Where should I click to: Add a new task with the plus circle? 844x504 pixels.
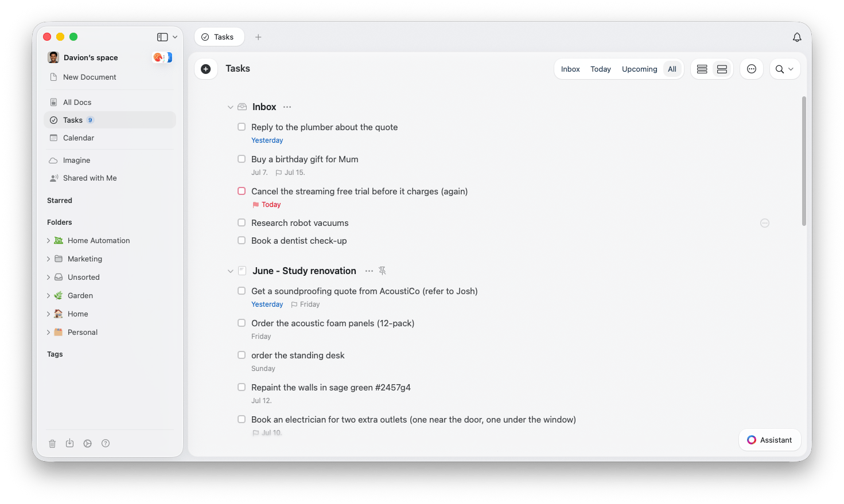(x=206, y=69)
